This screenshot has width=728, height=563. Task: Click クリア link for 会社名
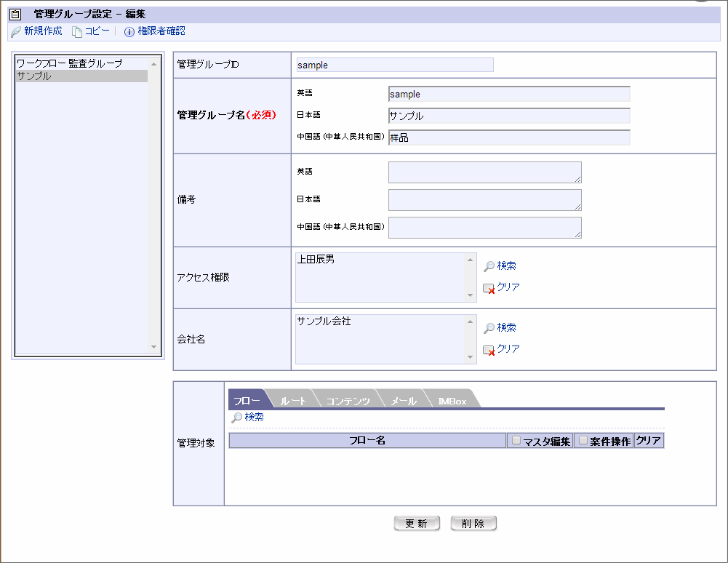click(508, 349)
